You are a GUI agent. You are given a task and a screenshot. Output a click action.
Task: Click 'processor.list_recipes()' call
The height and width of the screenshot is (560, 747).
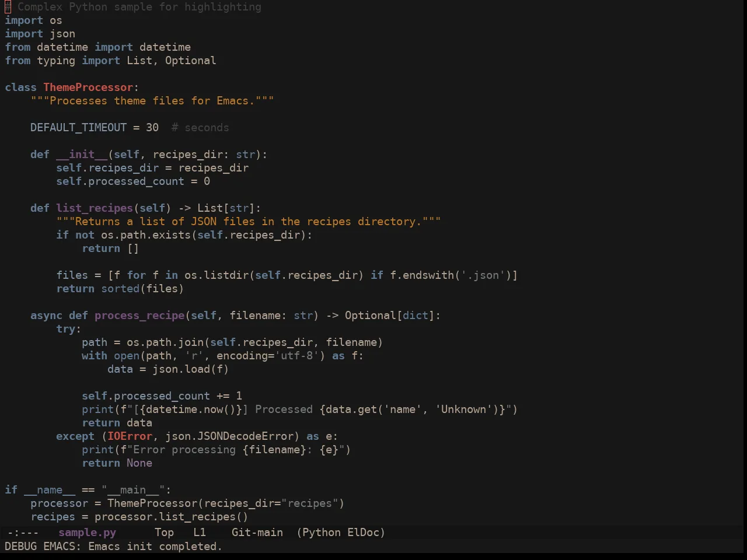pos(172,517)
